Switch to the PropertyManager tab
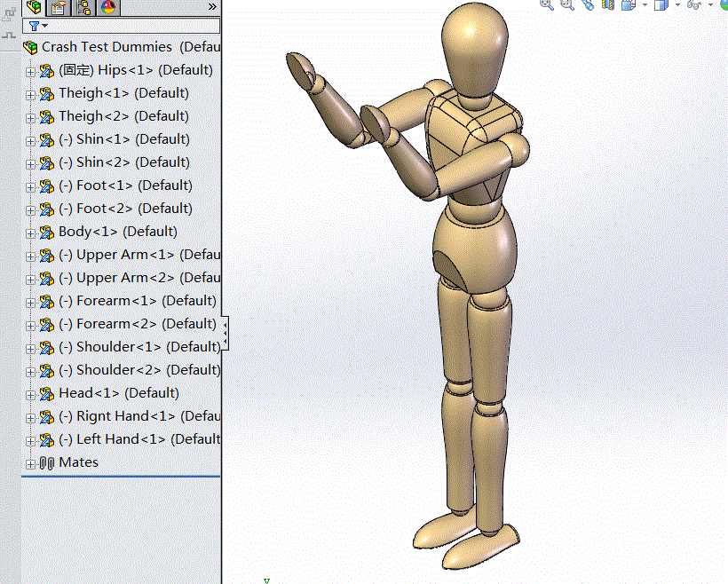Viewport: 728px width, 584px height. point(59,7)
